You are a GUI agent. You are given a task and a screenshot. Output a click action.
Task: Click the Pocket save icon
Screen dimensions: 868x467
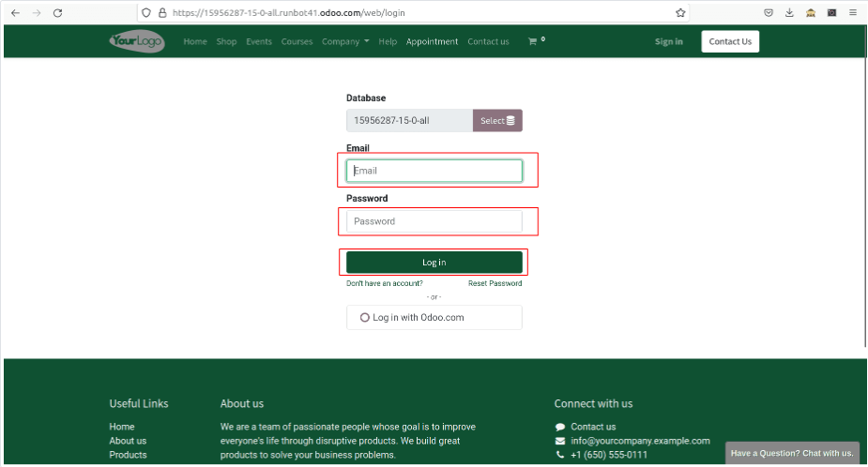(x=769, y=13)
